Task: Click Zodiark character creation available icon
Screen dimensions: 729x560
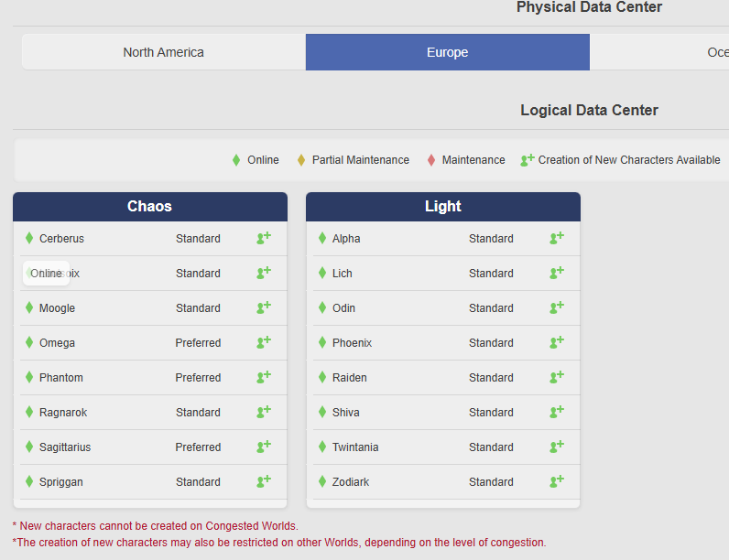Action: [x=557, y=481]
